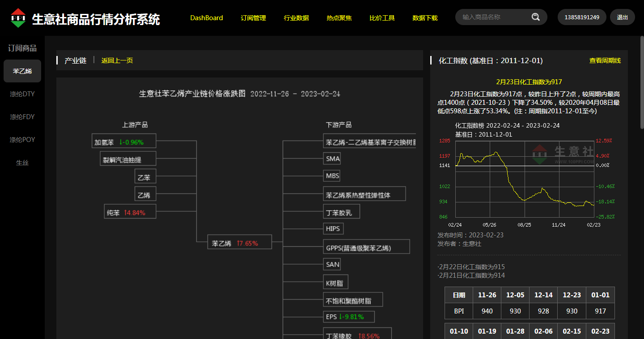
Task: Click the 化工指数 line chart
Action: pyautogui.click(x=525, y=179)
